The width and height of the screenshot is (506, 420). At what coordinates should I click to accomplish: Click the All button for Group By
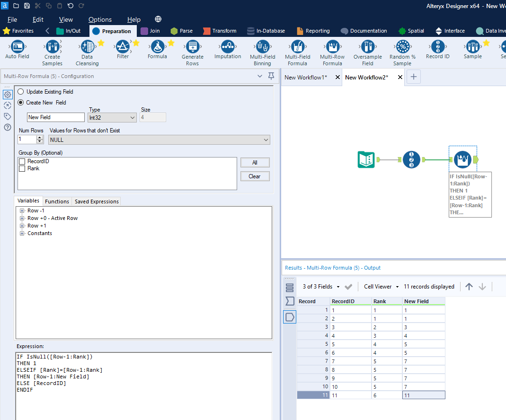click(x=255, y=162)
